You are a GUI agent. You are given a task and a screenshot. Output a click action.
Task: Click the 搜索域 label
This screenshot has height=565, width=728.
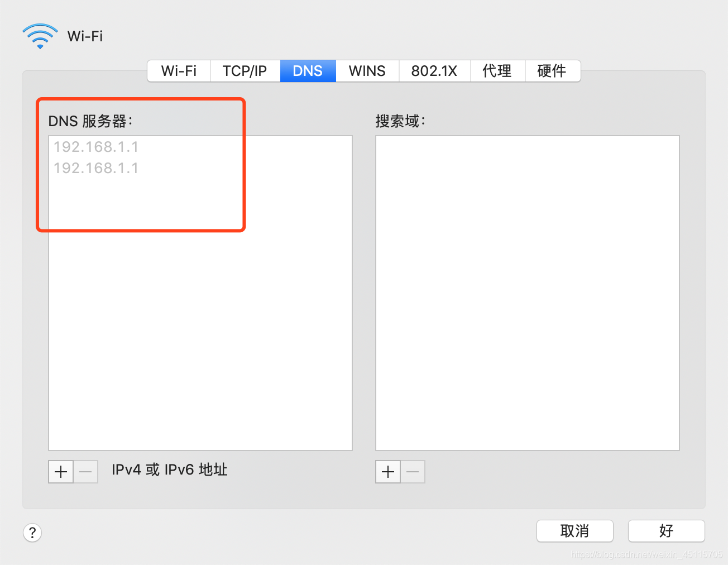click(400, 121)
